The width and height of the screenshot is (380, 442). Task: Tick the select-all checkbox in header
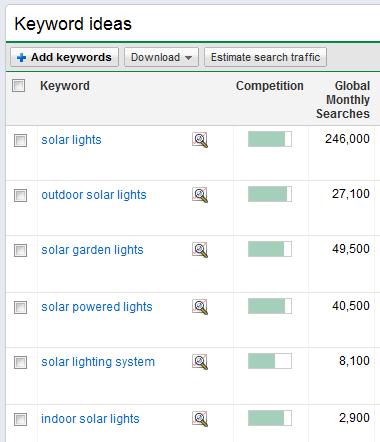tap(18, 85)
